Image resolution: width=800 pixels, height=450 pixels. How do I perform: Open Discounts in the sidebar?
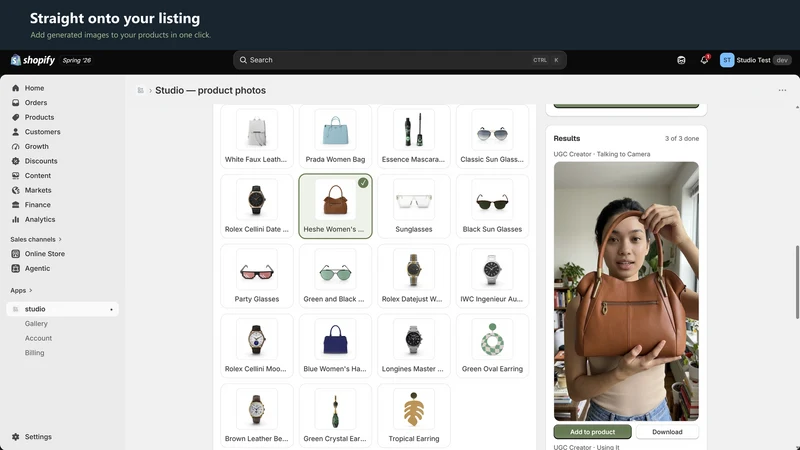41,161
